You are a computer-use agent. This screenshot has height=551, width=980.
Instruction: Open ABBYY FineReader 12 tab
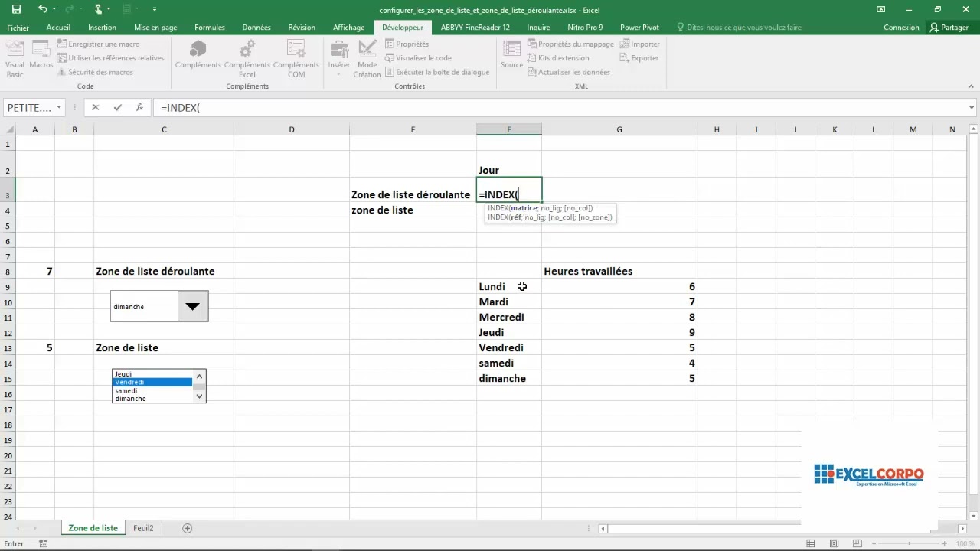475,28
